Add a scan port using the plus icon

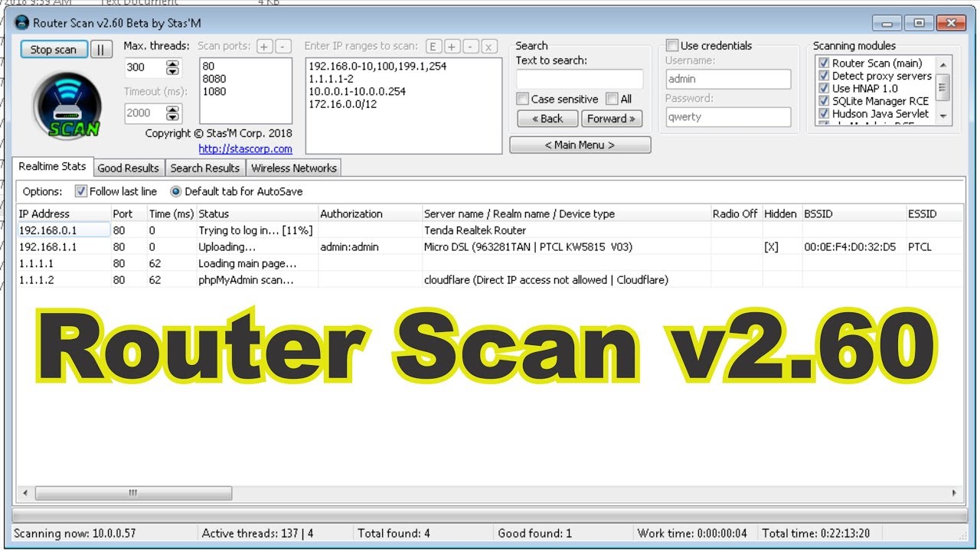tap(264, 46)
